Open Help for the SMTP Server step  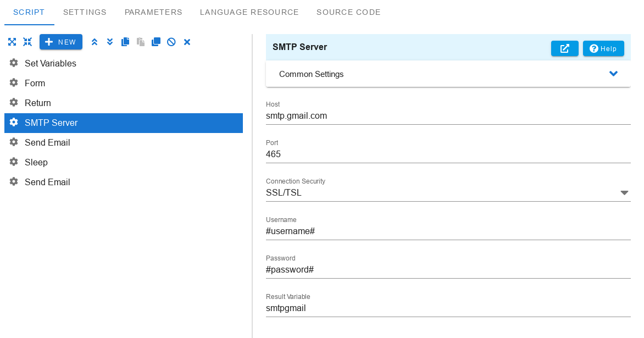603,48
